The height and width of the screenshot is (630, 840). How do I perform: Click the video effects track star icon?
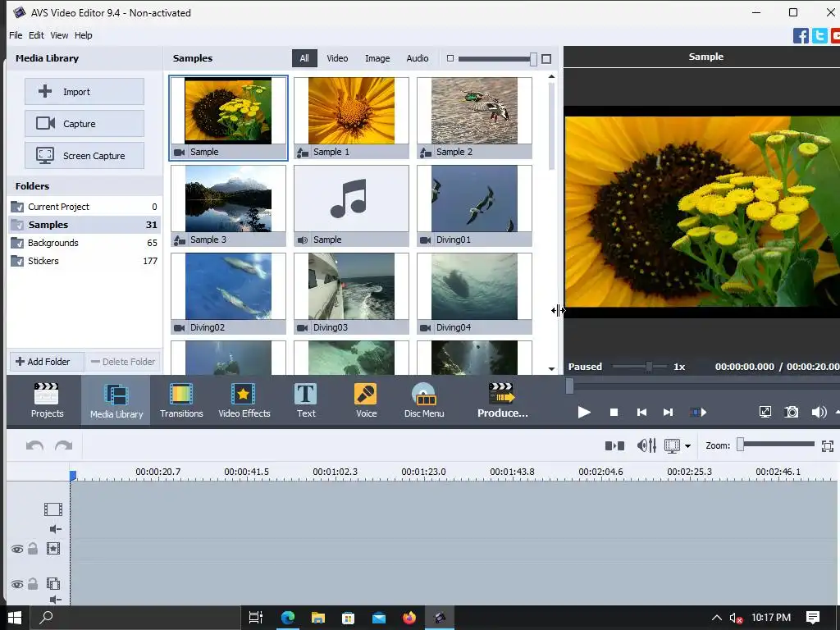click(x=53, y=549)
